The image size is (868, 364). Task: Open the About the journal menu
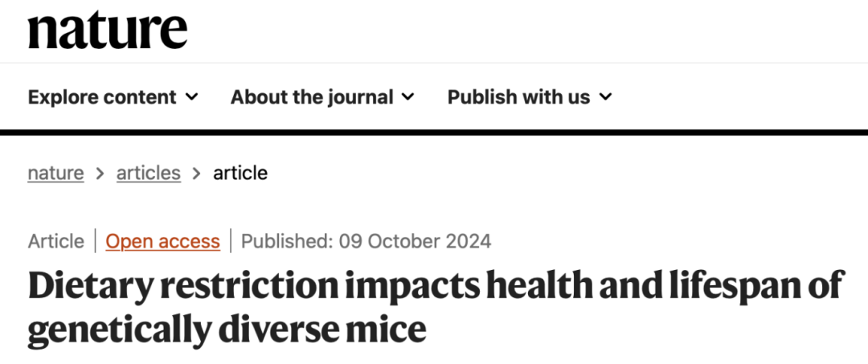[322, 97]
